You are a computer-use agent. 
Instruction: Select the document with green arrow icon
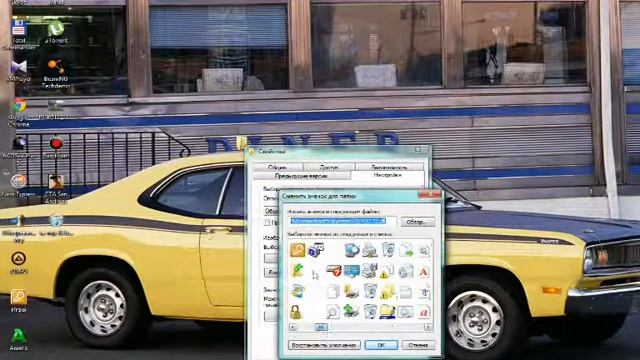point(406,250)
